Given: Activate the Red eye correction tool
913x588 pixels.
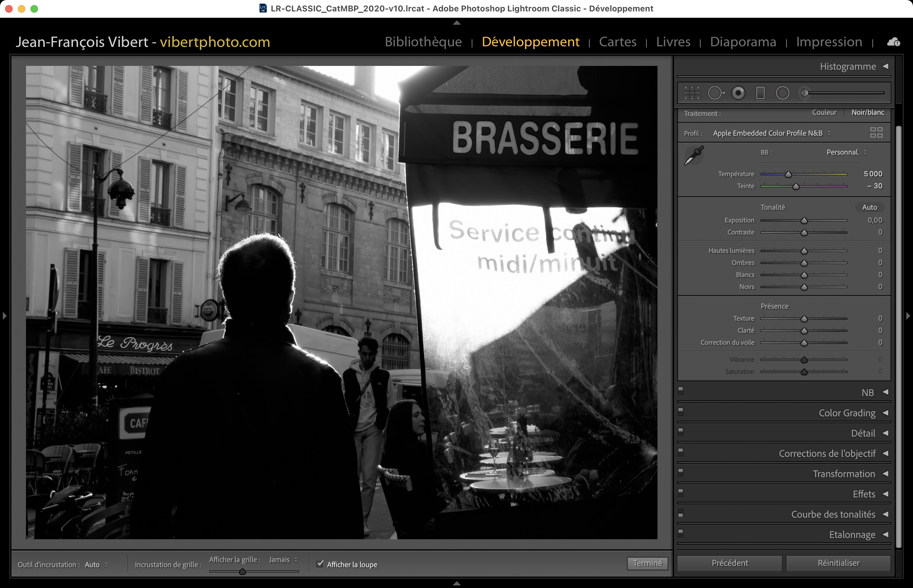Looking at the screenshot, I should (738, 93).
